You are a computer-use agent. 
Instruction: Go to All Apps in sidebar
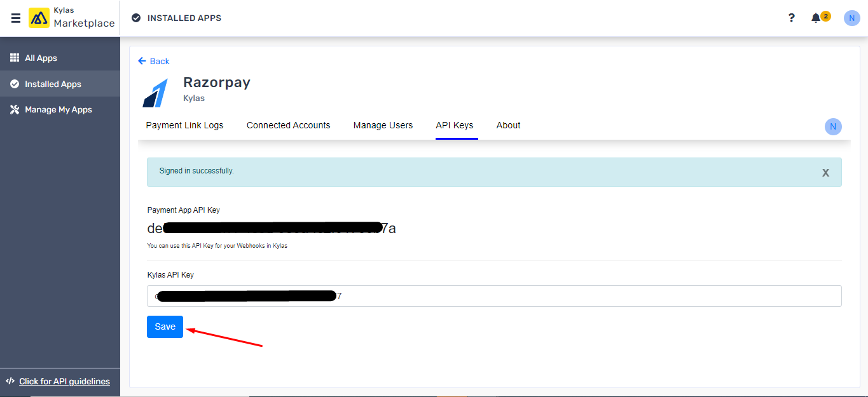(x=60, y=58)
